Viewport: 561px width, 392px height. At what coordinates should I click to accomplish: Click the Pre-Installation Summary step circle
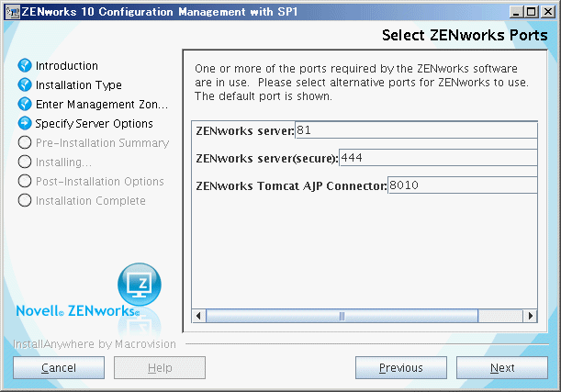pyautogui.click(x=25, y=142)
